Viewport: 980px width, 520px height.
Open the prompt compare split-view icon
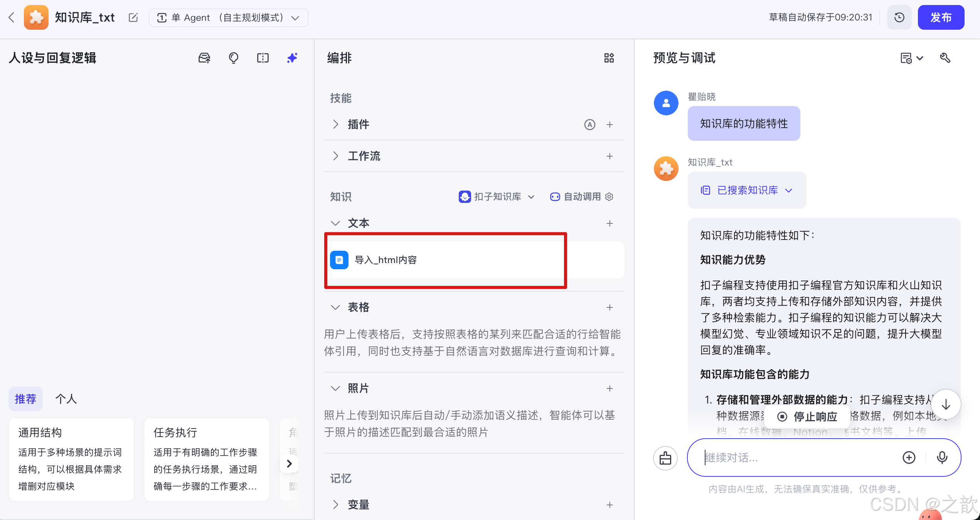tap(263, 58)
